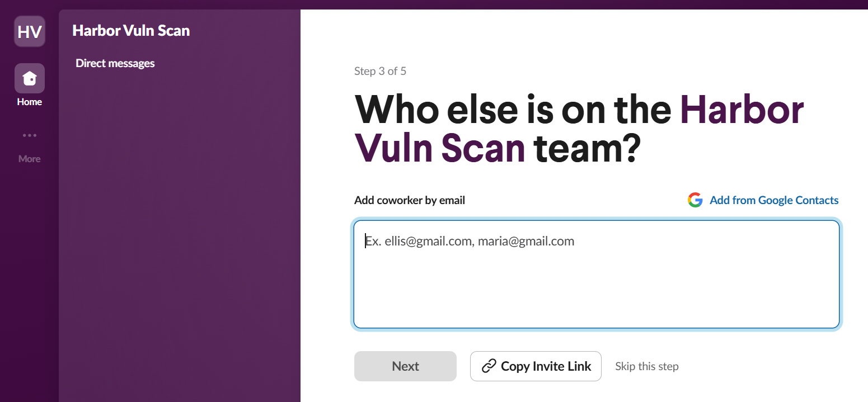868x402 pixels.
Task: Select the Home label in the sidebar rail
Action: click(x=30, y=102)
